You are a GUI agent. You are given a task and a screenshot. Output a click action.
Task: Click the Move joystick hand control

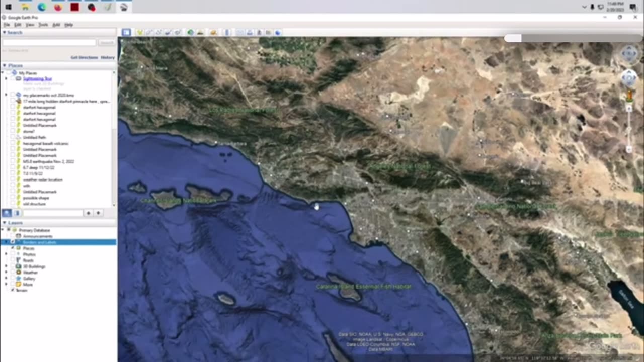coord(629,78)
